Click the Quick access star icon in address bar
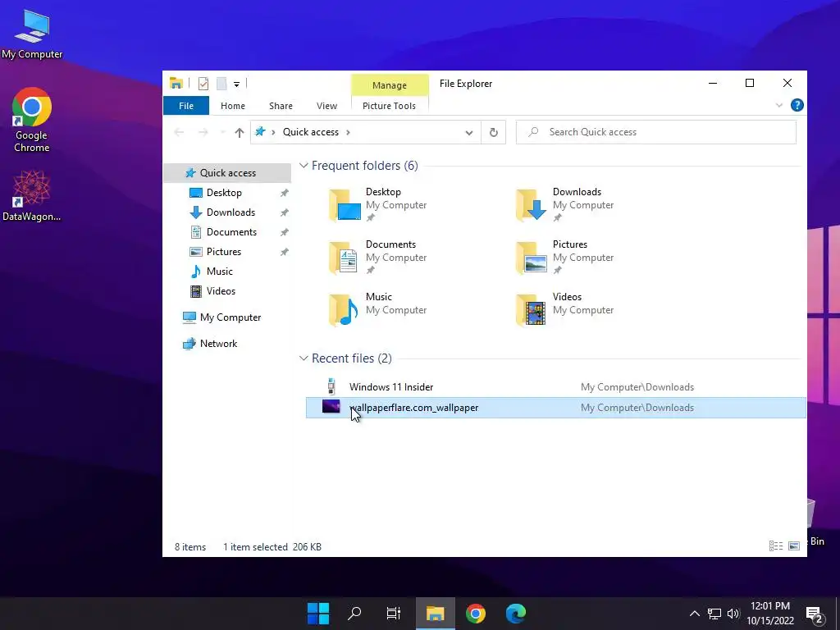 click(x=260, y=132)
